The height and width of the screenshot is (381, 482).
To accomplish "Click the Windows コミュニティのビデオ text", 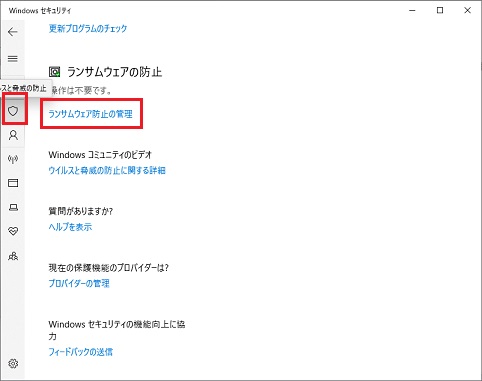I will click(100, 155).
